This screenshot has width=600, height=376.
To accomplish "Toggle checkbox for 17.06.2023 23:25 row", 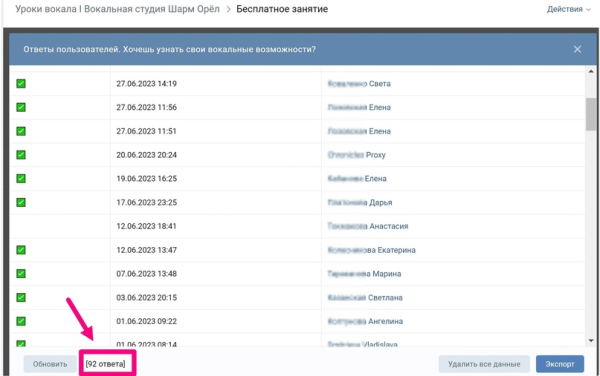I will point(21,202).
